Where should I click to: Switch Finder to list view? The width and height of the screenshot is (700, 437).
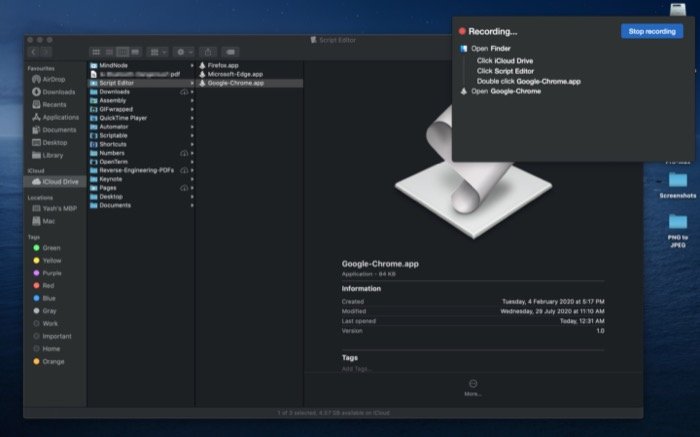[109, 52]
